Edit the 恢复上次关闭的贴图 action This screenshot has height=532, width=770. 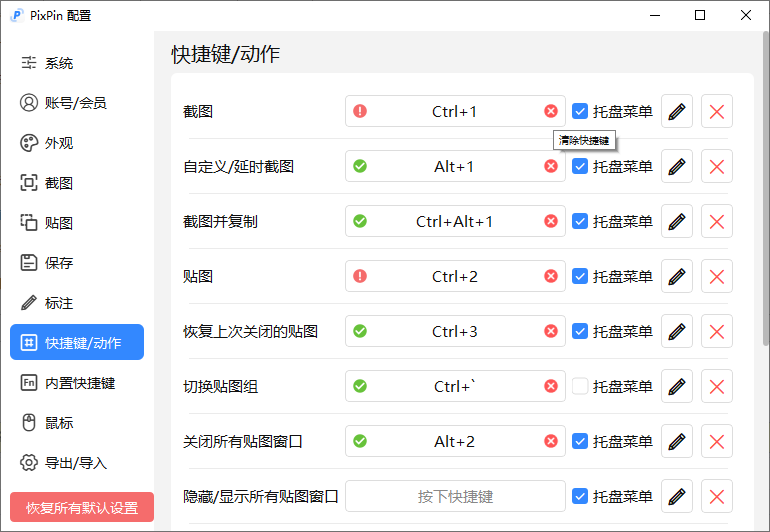pos(677,332)
